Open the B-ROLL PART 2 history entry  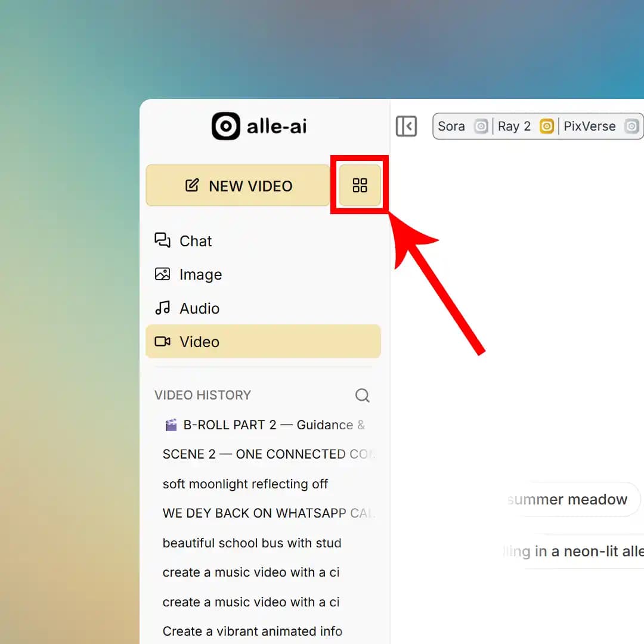click(265, 425)
